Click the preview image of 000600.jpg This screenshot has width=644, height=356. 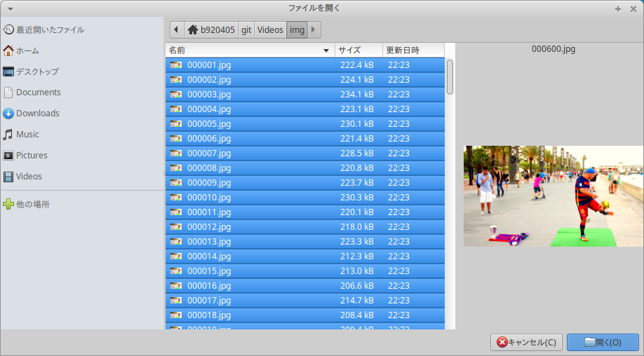(x=554, y=196)
